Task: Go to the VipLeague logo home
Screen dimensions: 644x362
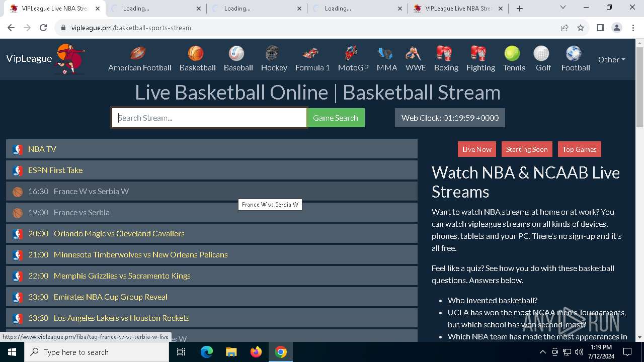Action: point(45,59)
